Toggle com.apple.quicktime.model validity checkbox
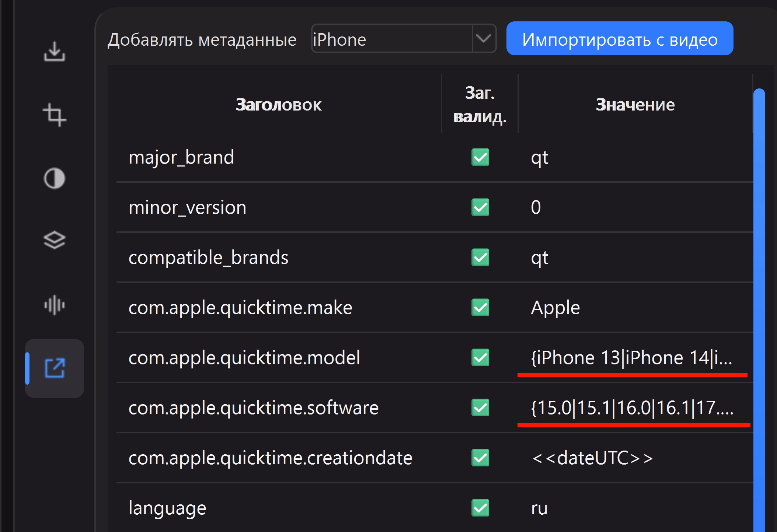This screenshot has width=777, height=532. point(480,357)
